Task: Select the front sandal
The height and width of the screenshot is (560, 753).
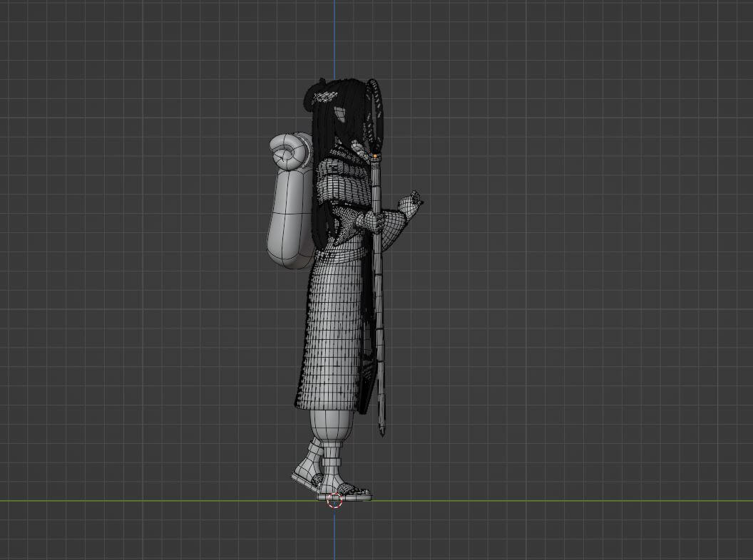Action: pos(344,492)
